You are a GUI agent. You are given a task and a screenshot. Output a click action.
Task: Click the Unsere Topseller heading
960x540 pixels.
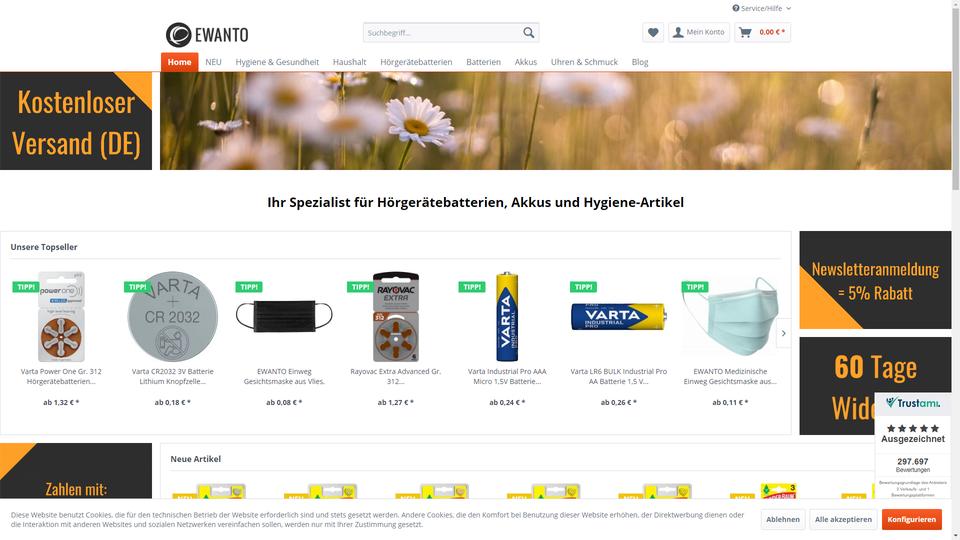point(44,247)
